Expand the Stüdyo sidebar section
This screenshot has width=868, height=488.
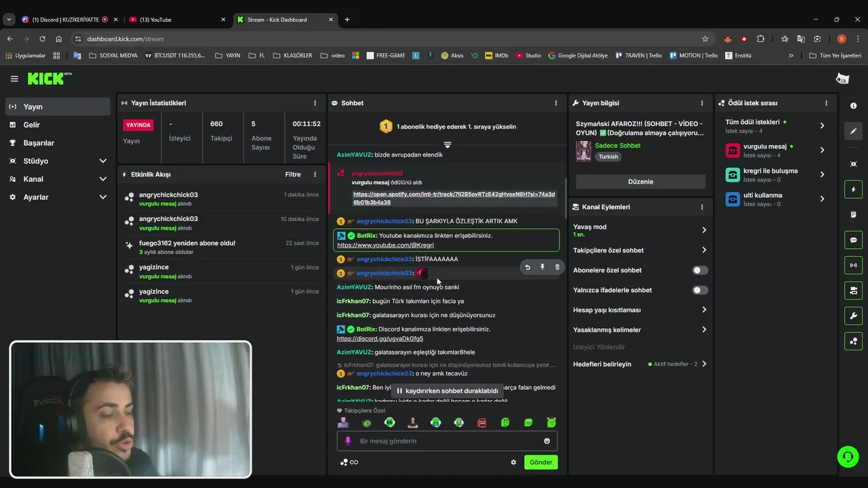[103, 161]
